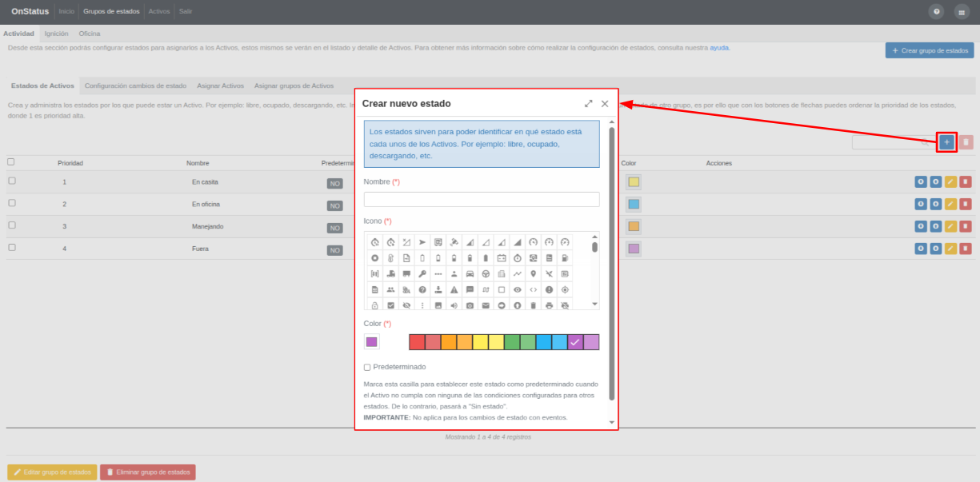Click the Prioridad column header

coord(70,163)
